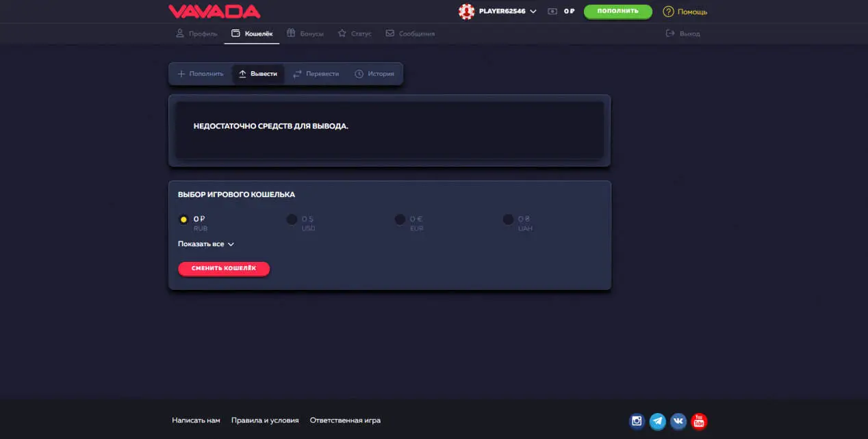Click the help question mark icon

[x=668, y=12]
